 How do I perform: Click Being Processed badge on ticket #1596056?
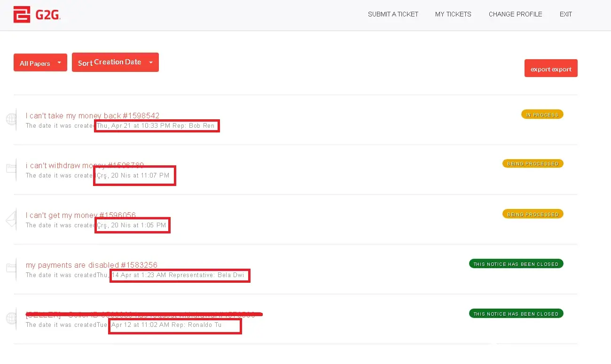533,214
